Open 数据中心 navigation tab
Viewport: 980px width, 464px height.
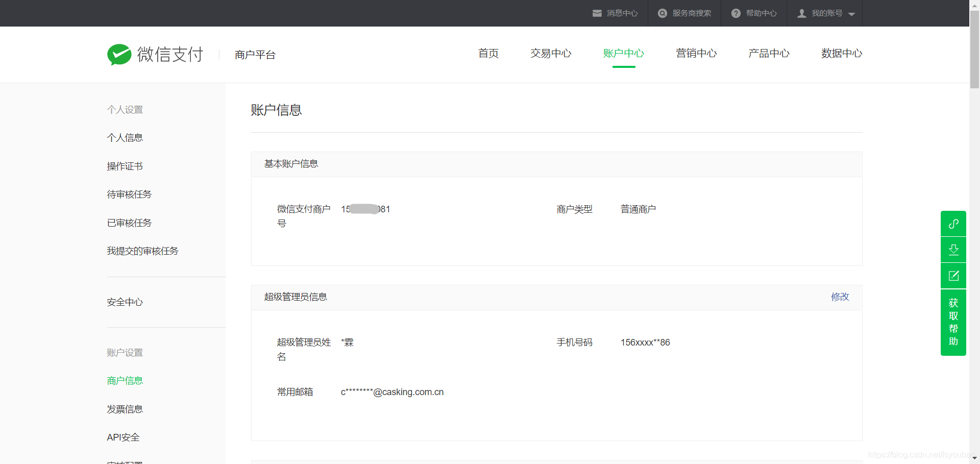[x=842, y=53]
